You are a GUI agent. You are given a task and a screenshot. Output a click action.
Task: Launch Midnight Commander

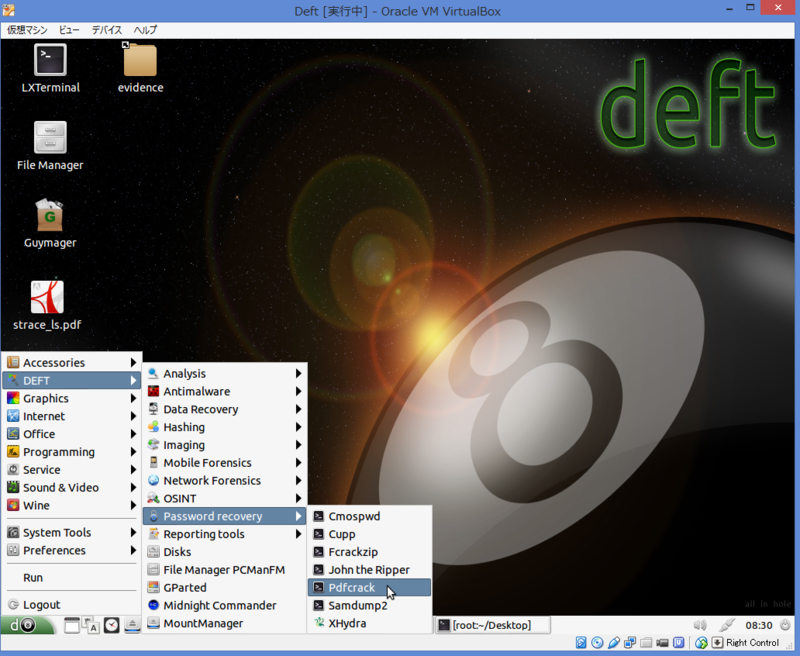(224, 605)
